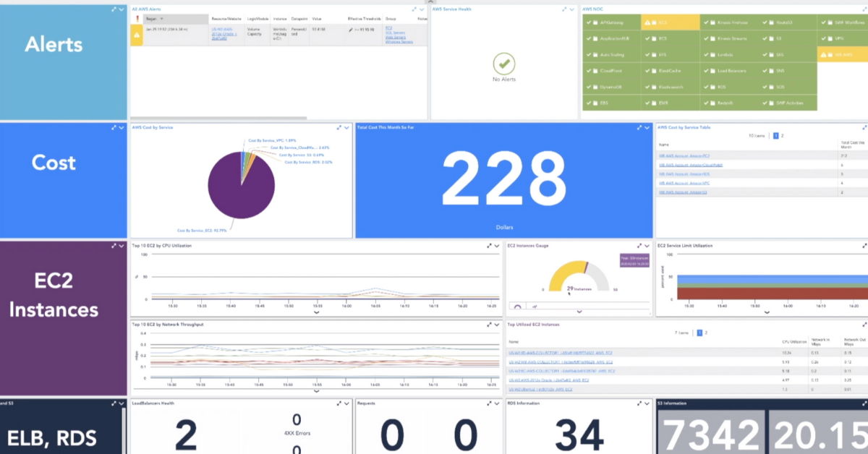Go to page 2 of Top Utilized EC2 Instances
The image size is (868, 454).
point(706,333)
